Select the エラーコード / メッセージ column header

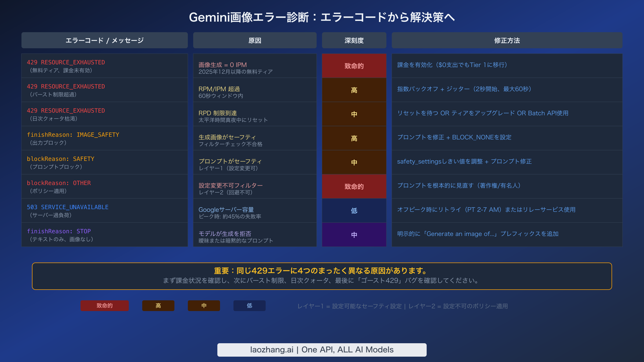pos(105,40)
